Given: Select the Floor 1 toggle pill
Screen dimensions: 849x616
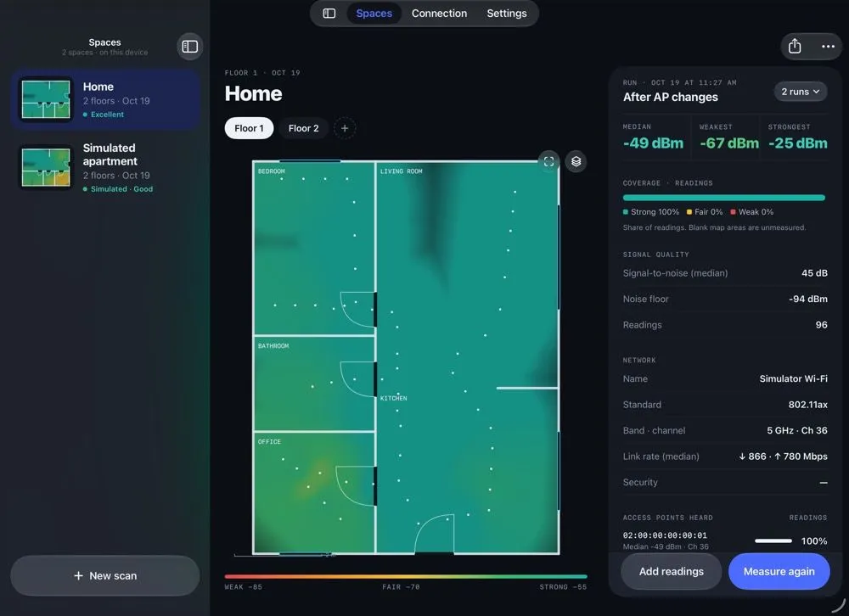Looking at the screenshot, I should point(249,128).
